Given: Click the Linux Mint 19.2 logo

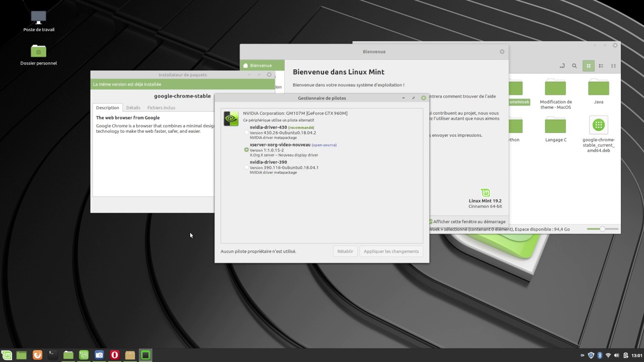Looking at the screenshot, I should tap(486, 193).
